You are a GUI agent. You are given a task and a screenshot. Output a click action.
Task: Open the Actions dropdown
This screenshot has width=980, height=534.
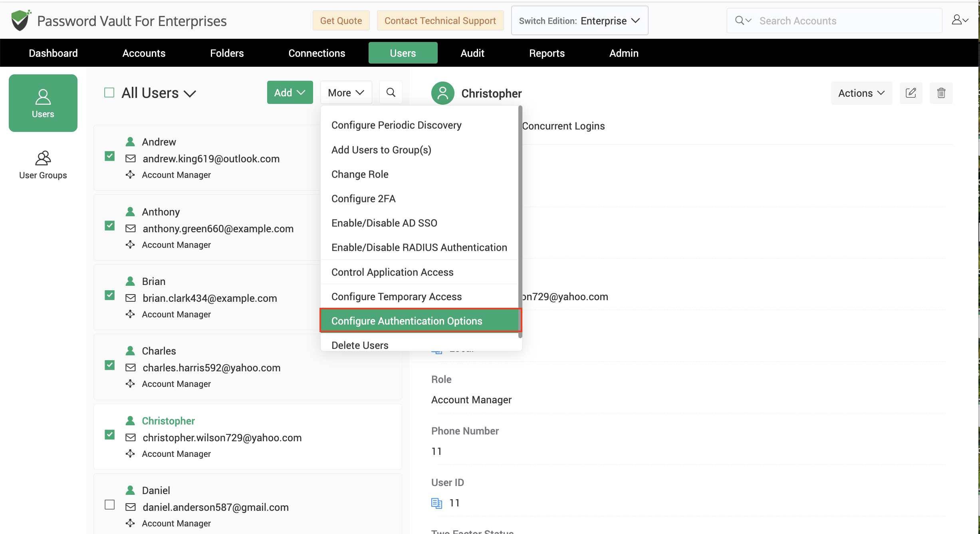coord(862,93)
